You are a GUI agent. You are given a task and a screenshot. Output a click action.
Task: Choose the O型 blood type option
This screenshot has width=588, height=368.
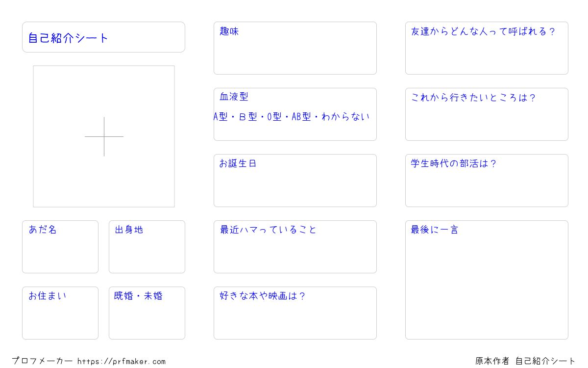tap(274, 117)
